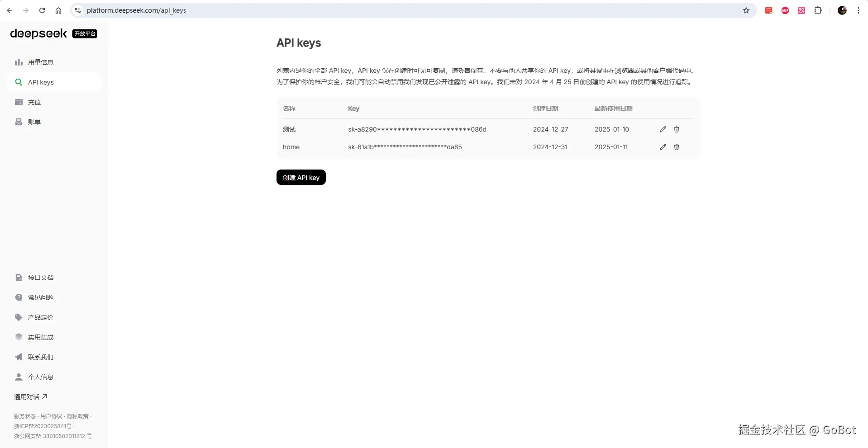Click the API keys page heading
Screen dimensions: 868x448
(x=299, y=43)
